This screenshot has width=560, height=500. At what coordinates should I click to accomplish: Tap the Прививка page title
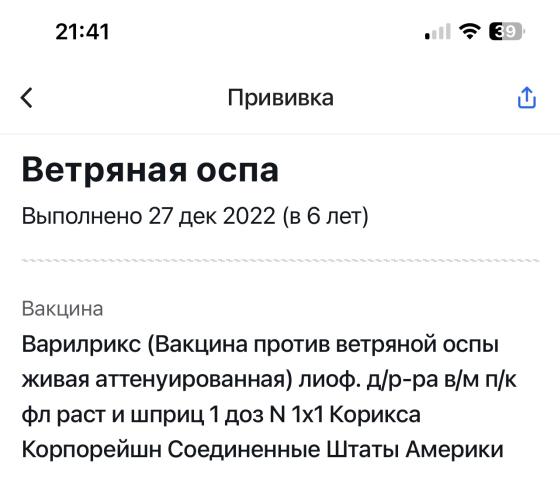coord(280,98)
